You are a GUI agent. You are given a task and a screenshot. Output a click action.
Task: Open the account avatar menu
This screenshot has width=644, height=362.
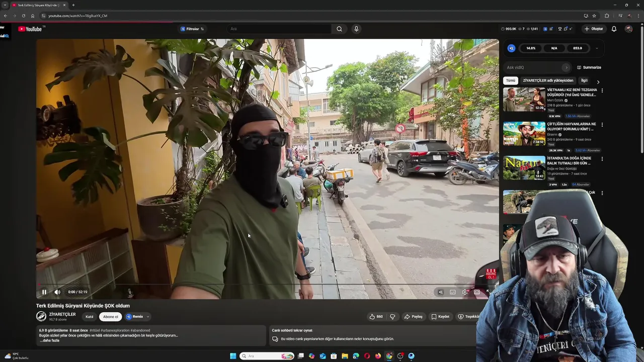click(628, 29)
